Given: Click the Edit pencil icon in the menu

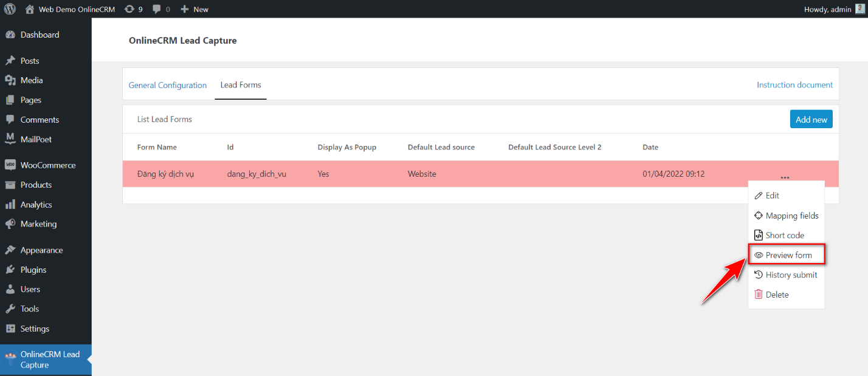Looking at the screenshot, I should (x=759, y=195).
